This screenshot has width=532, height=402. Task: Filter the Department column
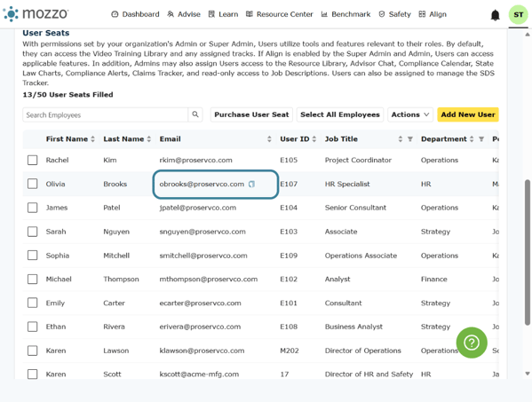coord(481,139)
